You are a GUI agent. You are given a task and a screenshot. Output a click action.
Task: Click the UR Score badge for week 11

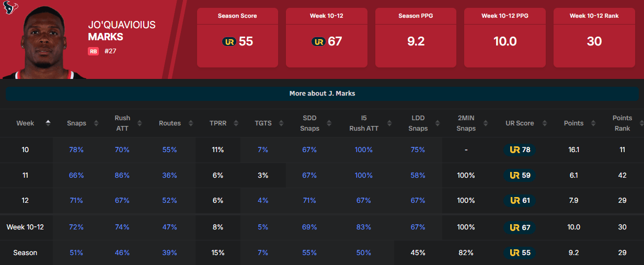[520, 176]
